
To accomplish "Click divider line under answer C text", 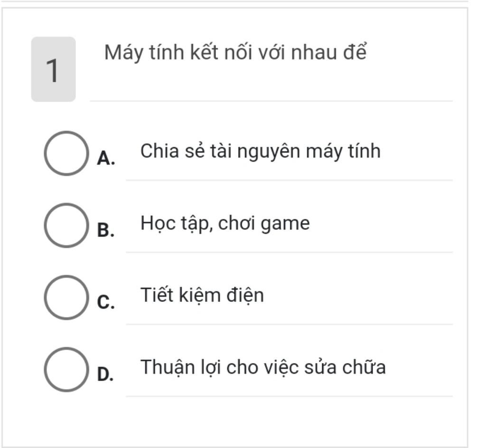I will click(289, 325).
